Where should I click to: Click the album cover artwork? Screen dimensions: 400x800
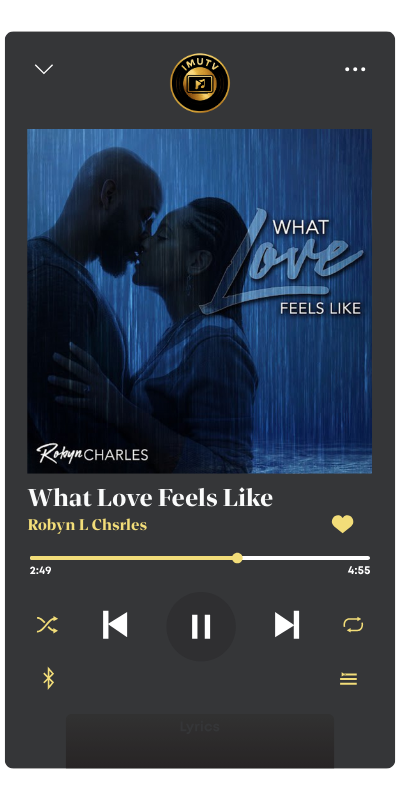199,301
